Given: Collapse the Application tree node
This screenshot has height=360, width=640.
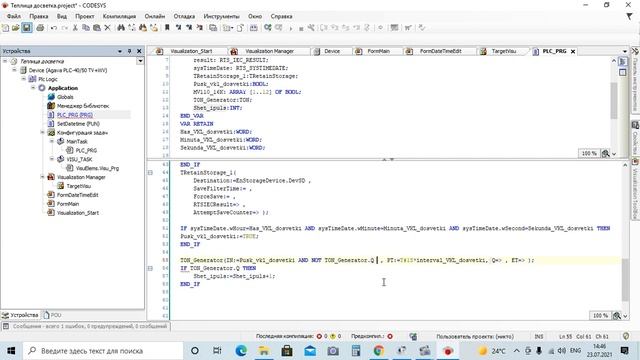Looking at the screenshot, I should point(33,88).
